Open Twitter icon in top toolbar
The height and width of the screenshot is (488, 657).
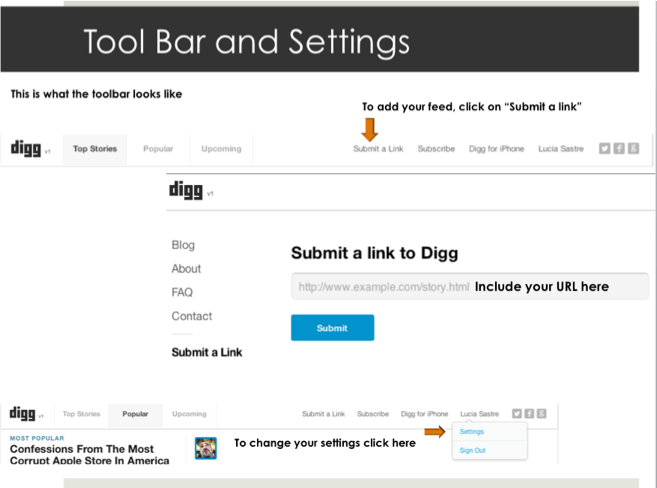(x=604, y=148)
